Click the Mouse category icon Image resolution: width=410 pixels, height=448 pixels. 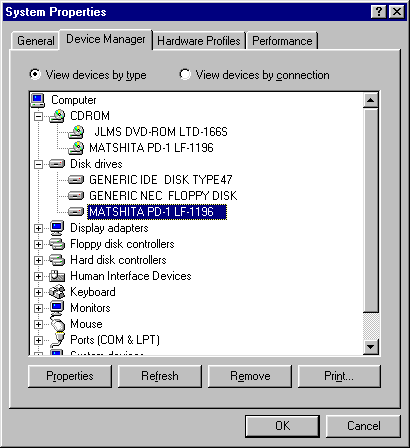[58, 323]
